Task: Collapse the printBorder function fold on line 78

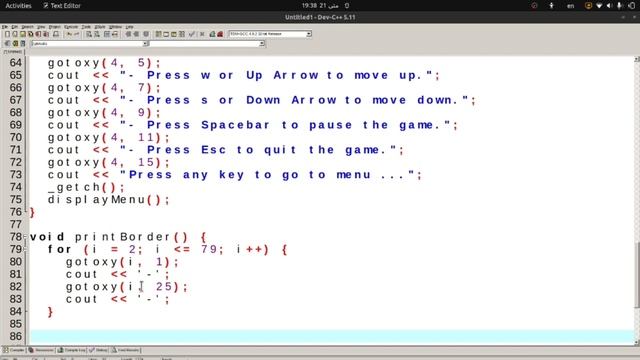Action: coord(25,237)
